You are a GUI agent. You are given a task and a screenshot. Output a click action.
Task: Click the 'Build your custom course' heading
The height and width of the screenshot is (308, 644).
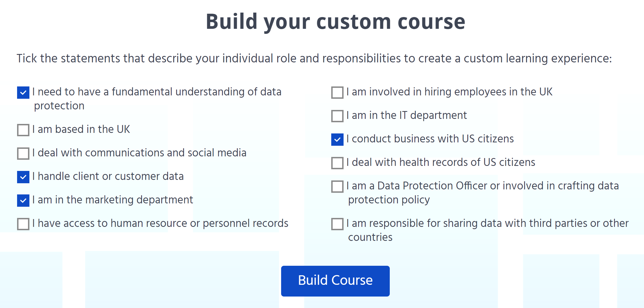pyautogui.click(x=335, y=22)
